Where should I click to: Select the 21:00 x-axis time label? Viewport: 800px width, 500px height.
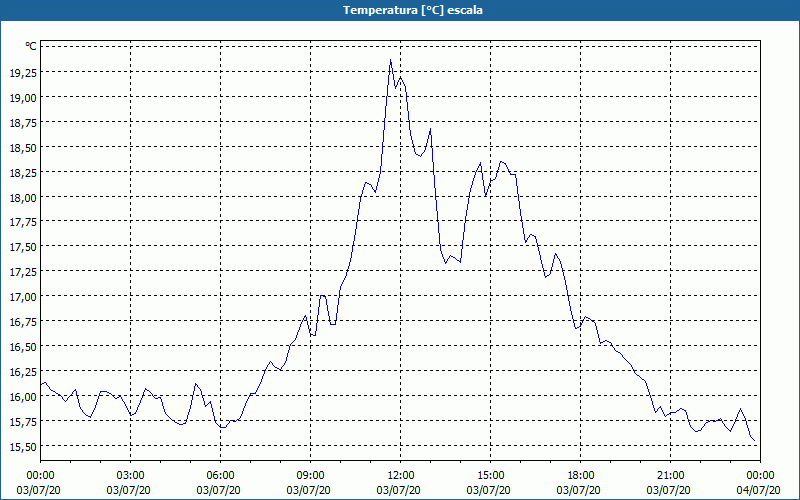pos(670,476)
